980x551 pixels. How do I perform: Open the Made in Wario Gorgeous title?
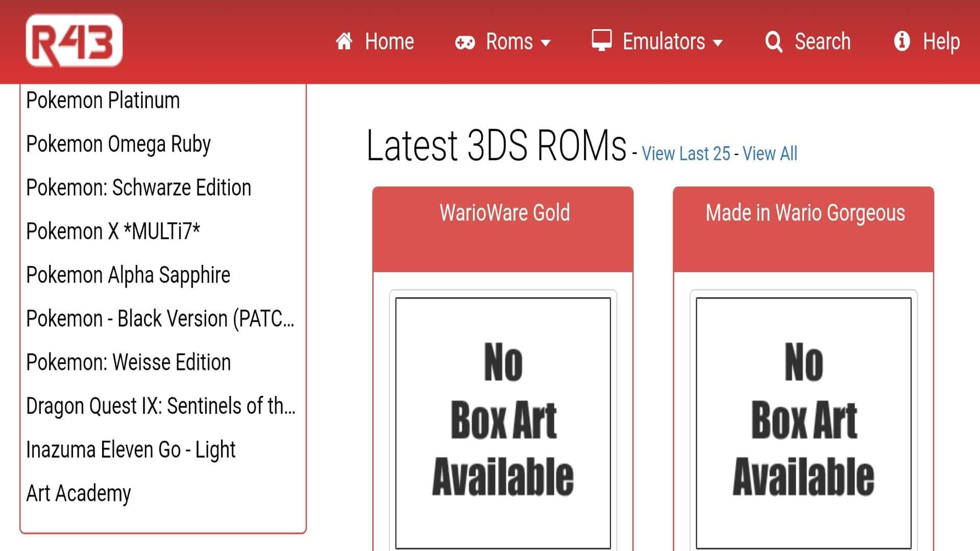tap(805, 213)
